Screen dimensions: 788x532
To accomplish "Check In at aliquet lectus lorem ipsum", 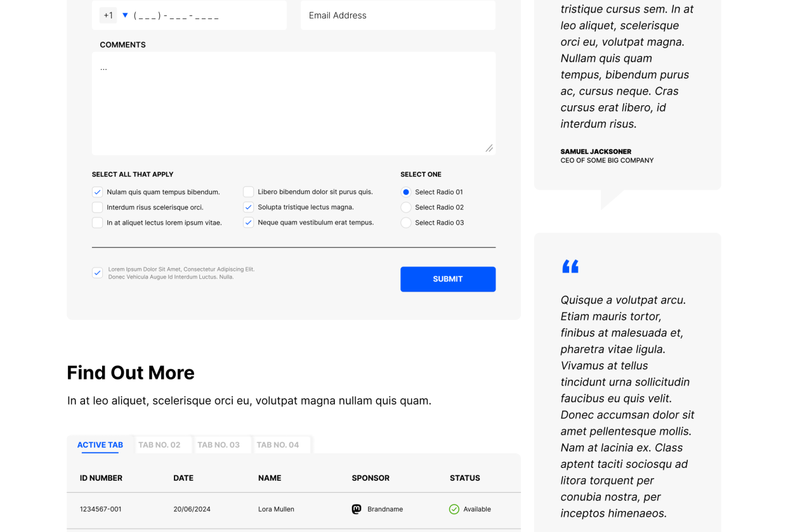I will [x=97, y=223].
